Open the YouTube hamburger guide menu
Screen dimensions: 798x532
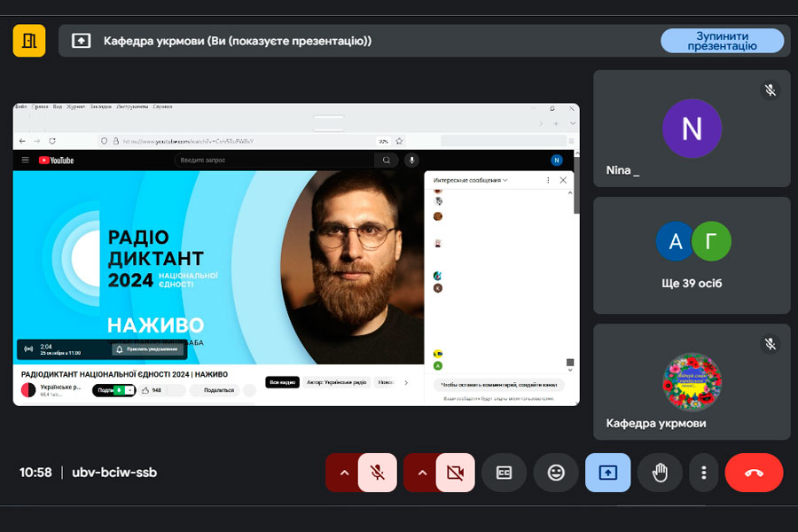click(25, 160)
